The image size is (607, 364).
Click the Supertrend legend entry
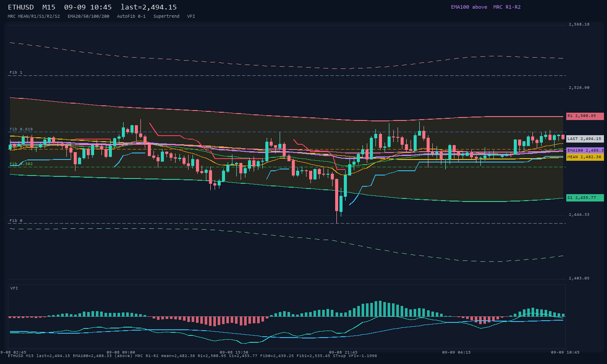(x=166, y=16)
